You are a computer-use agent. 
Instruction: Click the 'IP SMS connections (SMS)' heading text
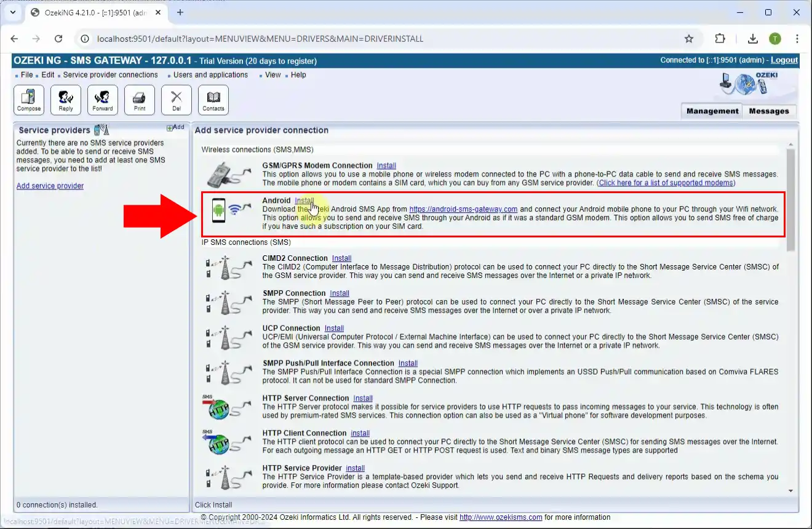point(246,242)
